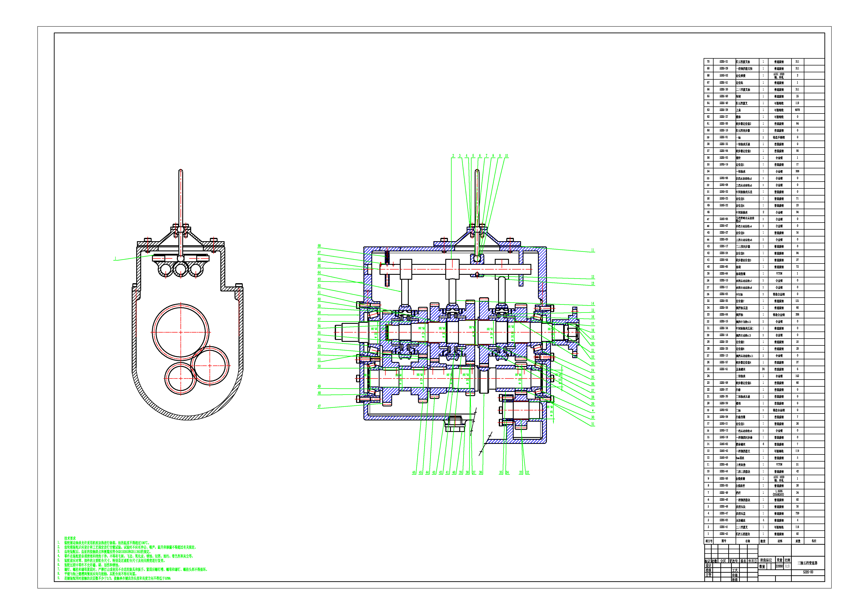The height and width of the screenshot is (614, 868).
Task: Click part number 'SZBS-05' in parts list
Action: coord(724,219)
